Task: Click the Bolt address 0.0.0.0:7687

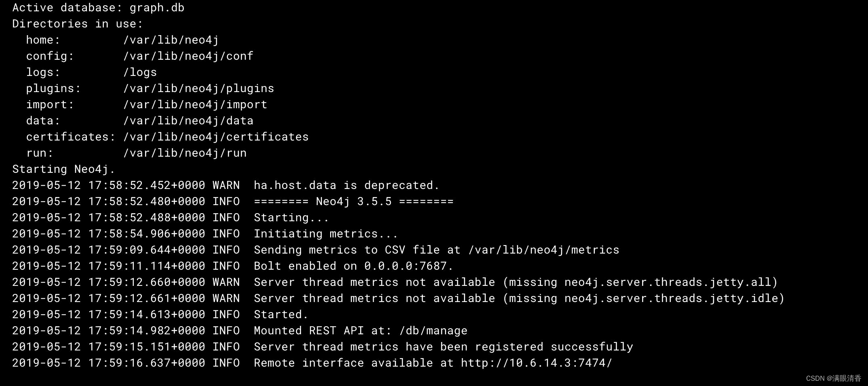Action: (409, 266)
